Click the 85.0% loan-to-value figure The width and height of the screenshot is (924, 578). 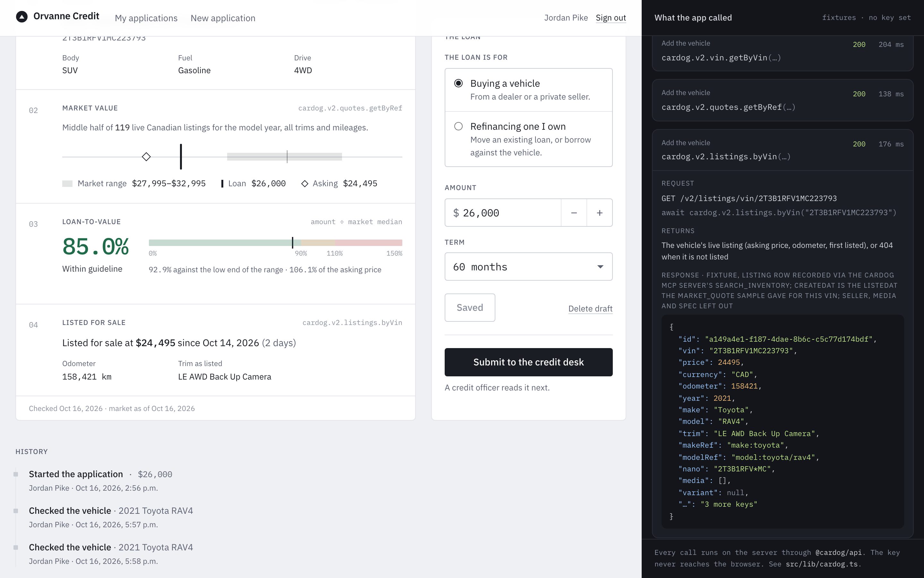tap(96, 246)
